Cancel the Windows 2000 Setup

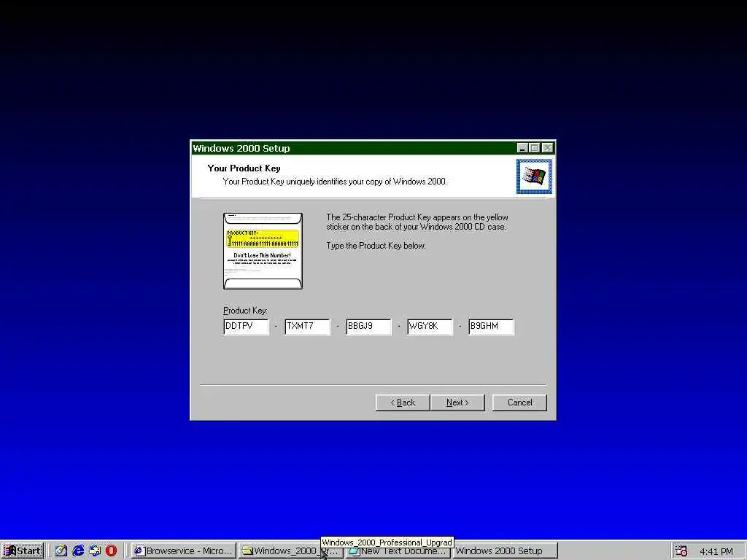tap(519, 402)
